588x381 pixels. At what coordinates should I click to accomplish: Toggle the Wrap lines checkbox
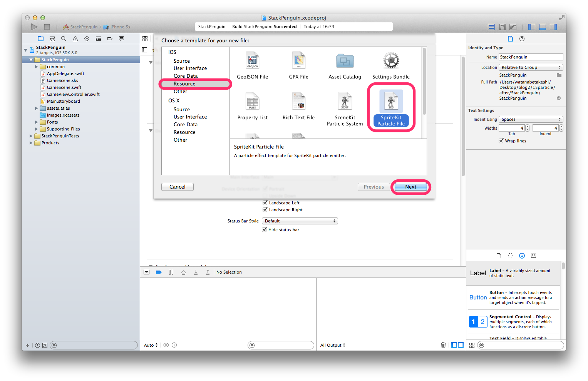coord(501,141)
